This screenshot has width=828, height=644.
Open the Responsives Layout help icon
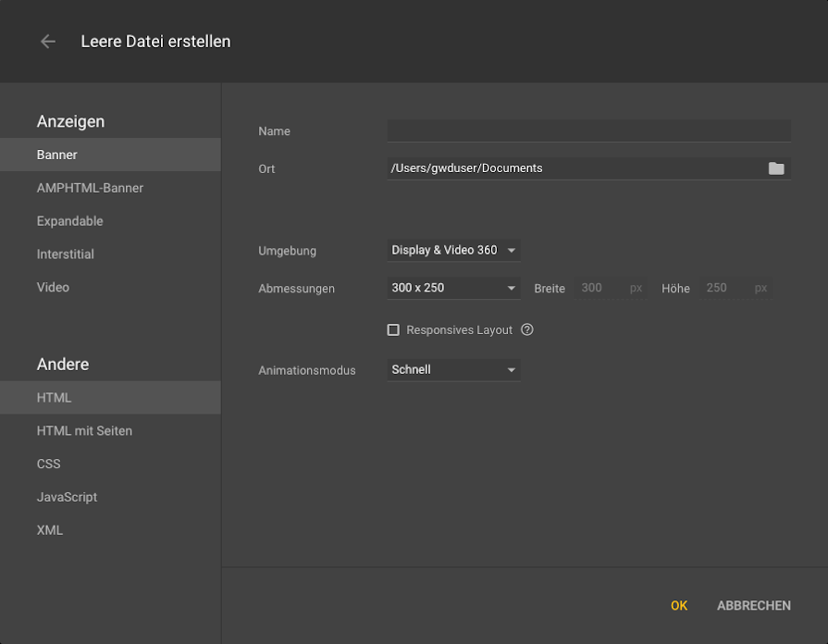[x=527, y=329]
